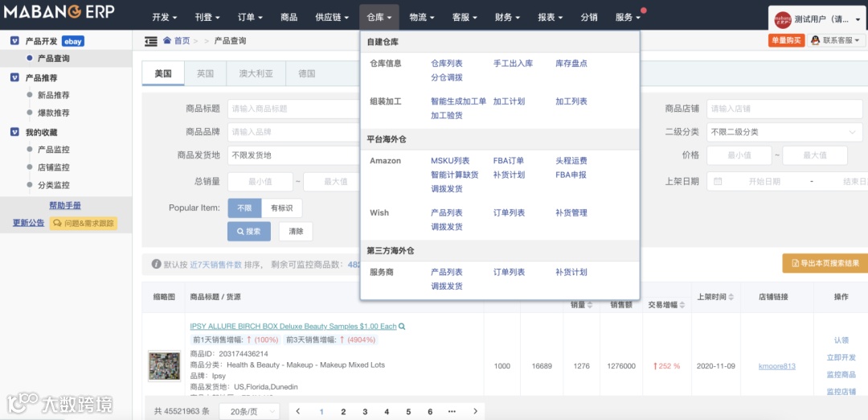Viewport: 868px width, 420px height.
Task: Click 认领 action for IPSY product
Action: coord(841,340)
